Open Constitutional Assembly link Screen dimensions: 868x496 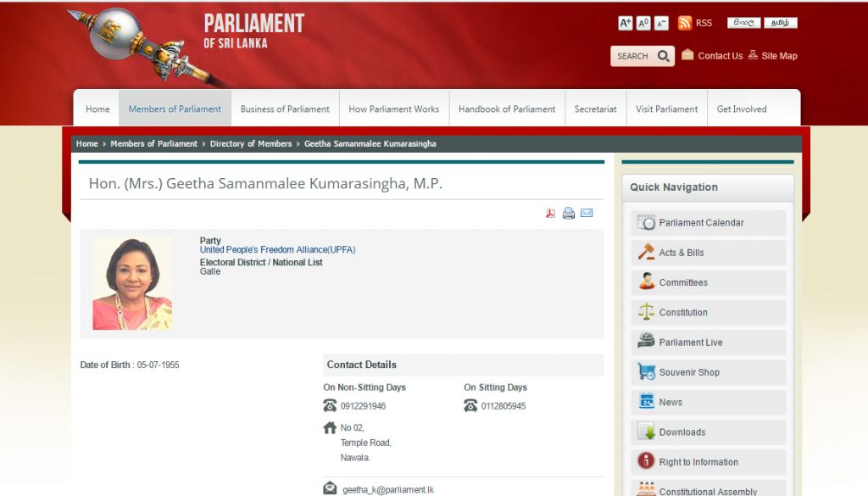click(x=709, y=488)
